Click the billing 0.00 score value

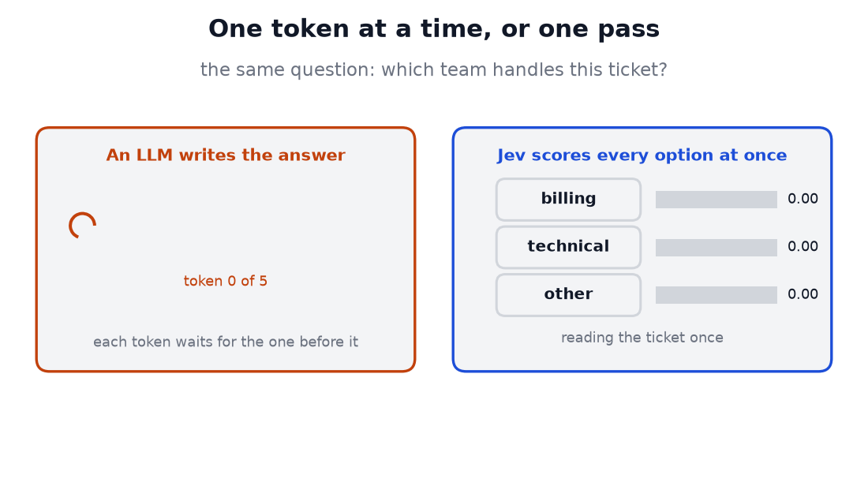[803, 199]
